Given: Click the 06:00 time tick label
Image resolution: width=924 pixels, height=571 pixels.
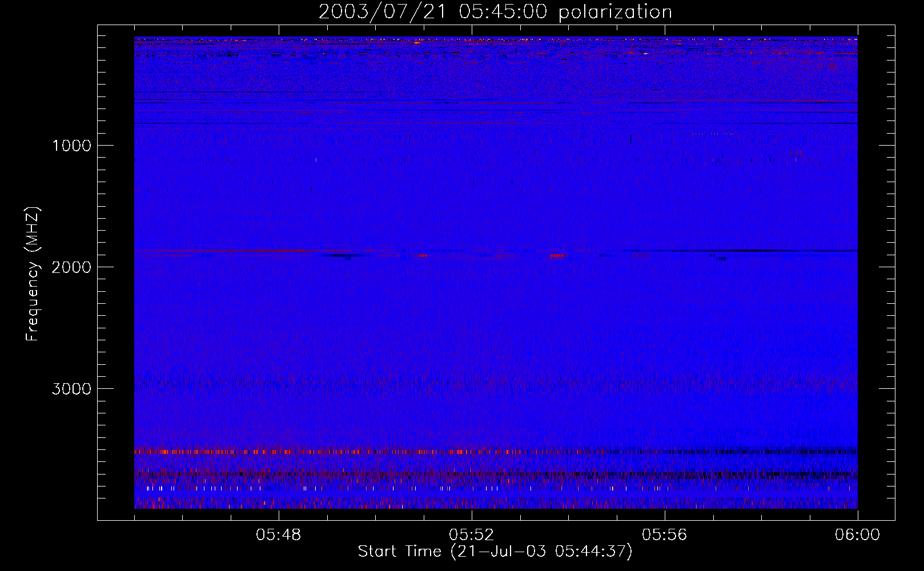Looking at the screenshot, I should click(858, 535).
